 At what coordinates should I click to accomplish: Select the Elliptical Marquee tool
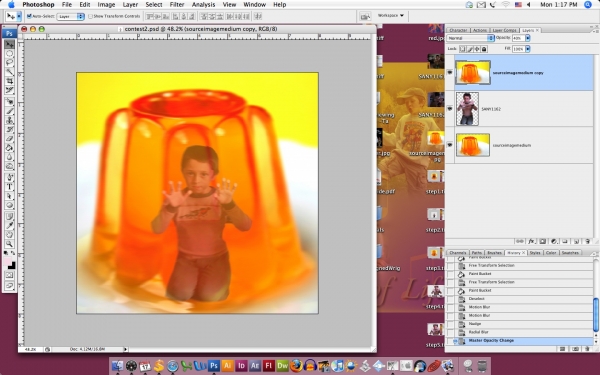coord(10,54)
